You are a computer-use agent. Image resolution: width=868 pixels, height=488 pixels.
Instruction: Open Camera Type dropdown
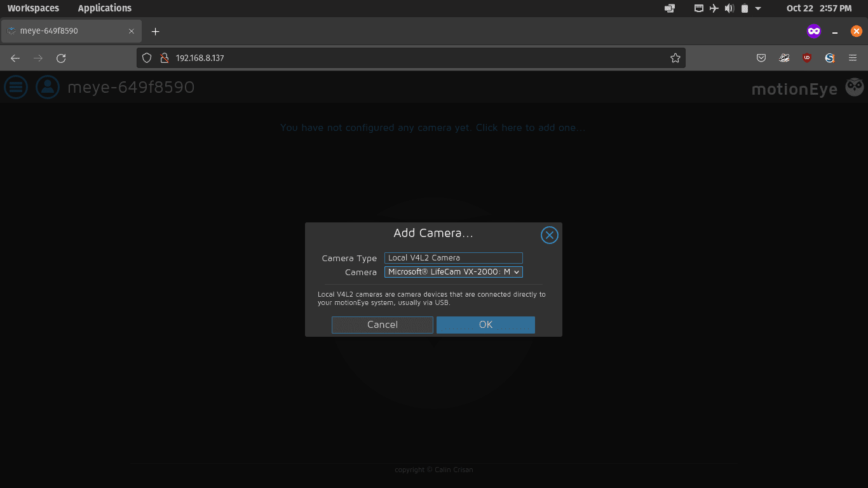(454, 258)
